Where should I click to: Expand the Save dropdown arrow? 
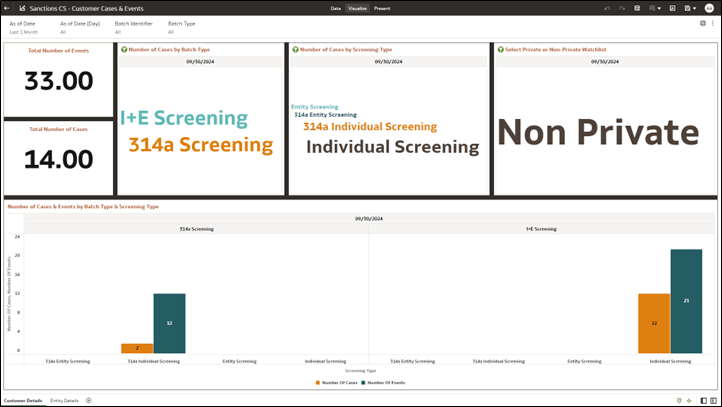(694, 8)
